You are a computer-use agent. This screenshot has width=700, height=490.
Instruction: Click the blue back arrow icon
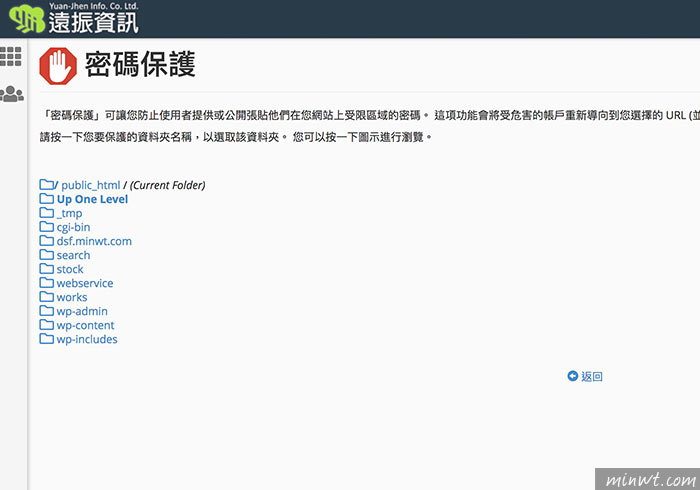click(572, 376)
